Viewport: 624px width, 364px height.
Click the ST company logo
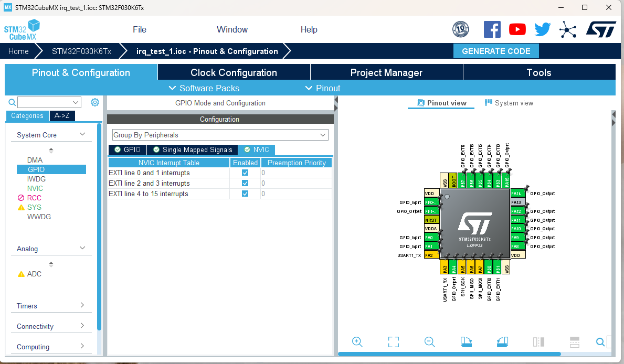click(x=601, y=29)
